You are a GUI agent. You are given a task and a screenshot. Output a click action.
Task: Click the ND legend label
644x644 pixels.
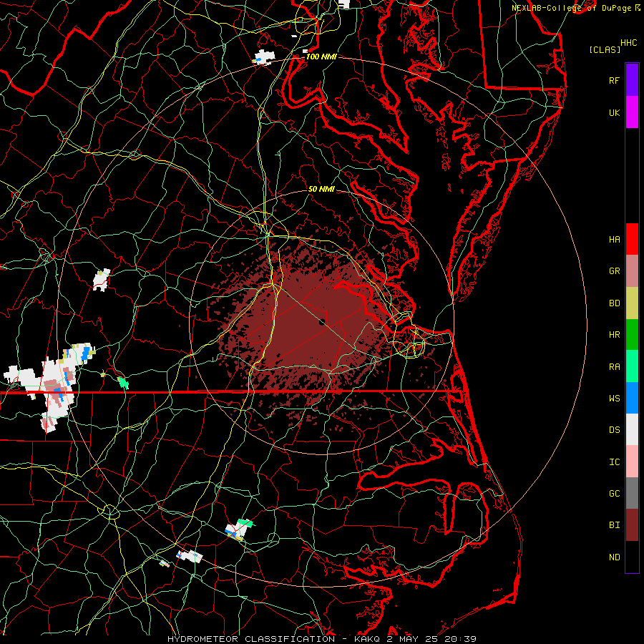pyautogui.click(x=614, y=557)
